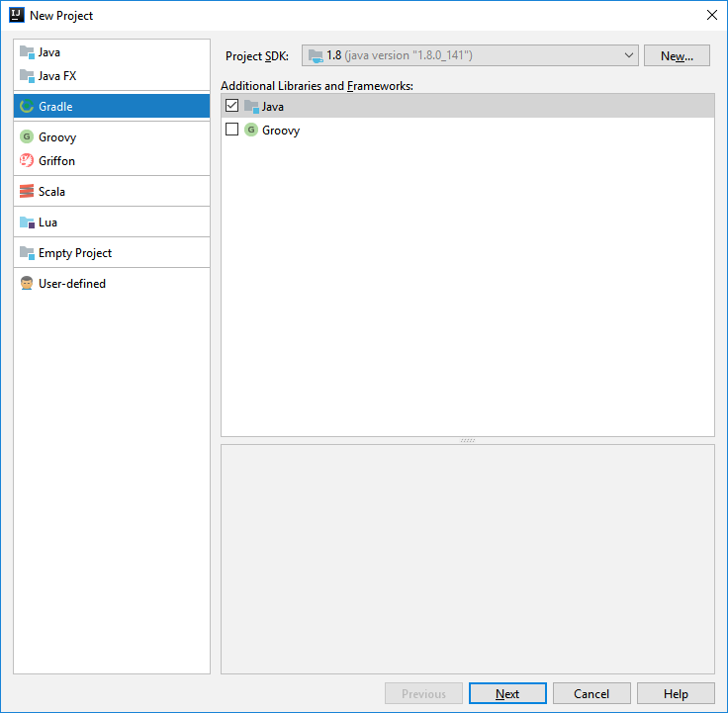Click the Cancel button
Screen dimensions: 728x713
(591, 693)
